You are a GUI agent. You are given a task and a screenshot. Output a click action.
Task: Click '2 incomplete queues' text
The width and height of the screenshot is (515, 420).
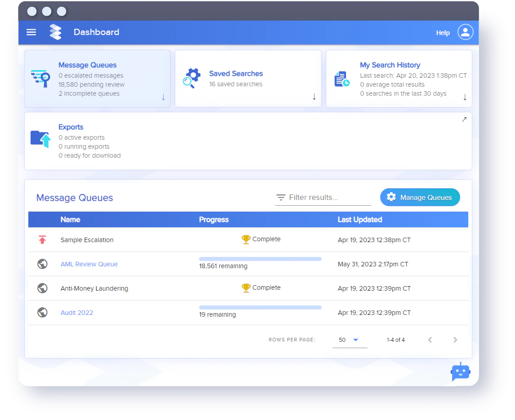click(89, 93)
